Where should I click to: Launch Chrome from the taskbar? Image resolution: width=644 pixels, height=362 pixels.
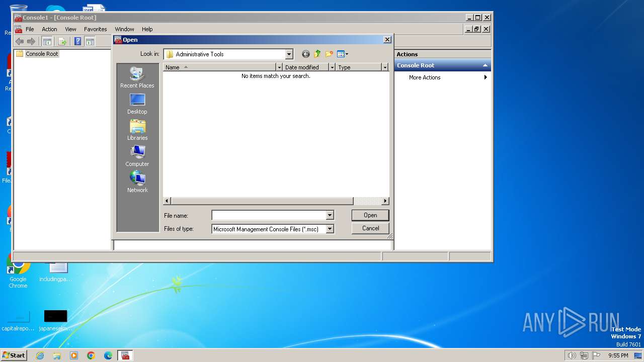point(91,355)
